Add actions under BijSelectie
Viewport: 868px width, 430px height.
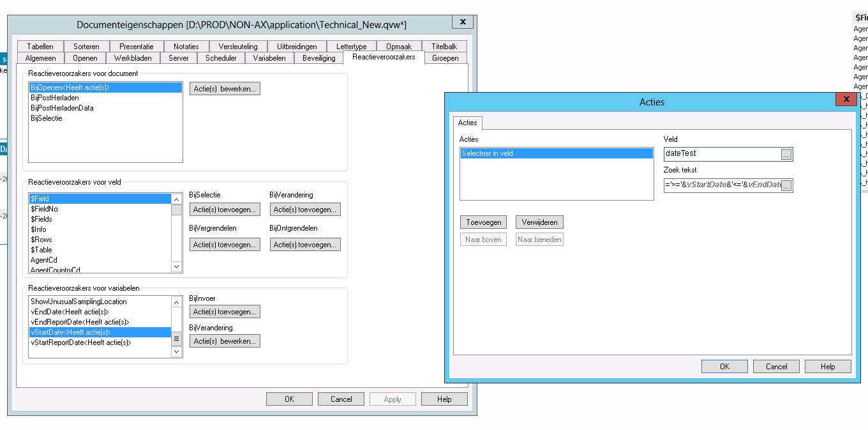(x=225, y=210)
